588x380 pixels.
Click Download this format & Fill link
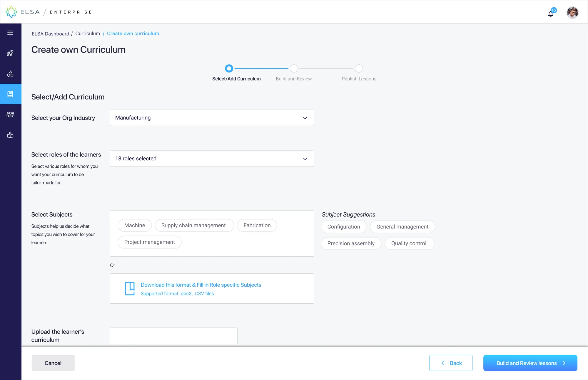point(201,285)
